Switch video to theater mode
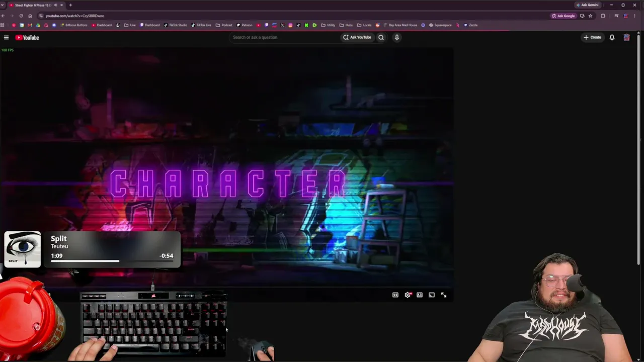Screen dimensions: 644x362 (420, 295)
